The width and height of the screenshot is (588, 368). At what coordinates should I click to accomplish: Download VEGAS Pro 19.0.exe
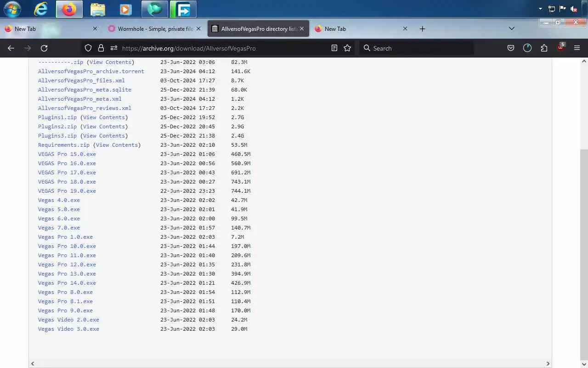67,191
